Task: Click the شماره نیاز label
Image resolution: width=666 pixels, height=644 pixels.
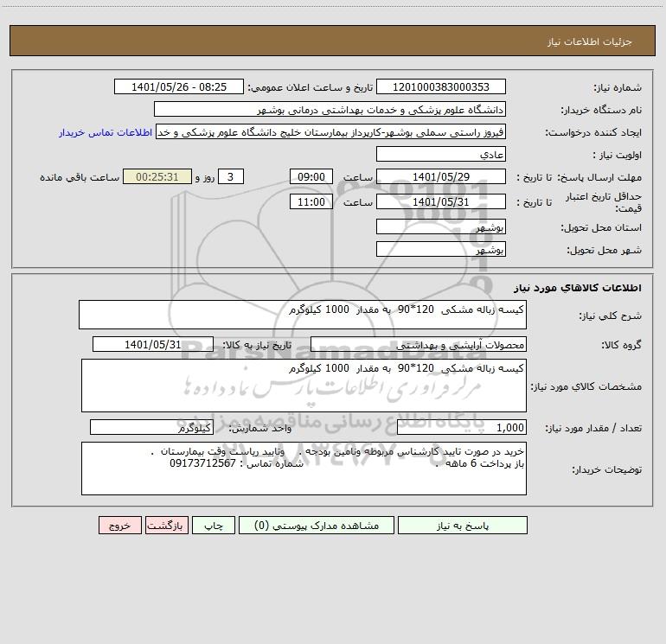Action: point(618,87)
